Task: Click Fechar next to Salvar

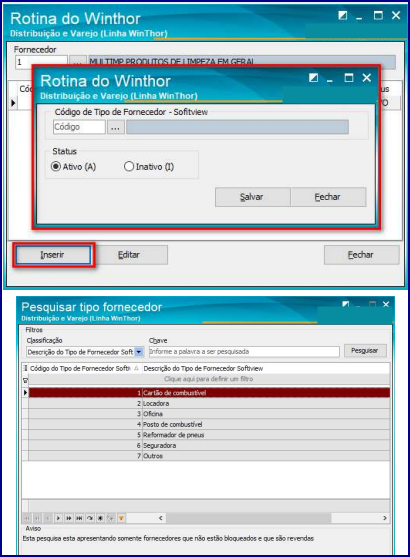Action: click(328, 197)
